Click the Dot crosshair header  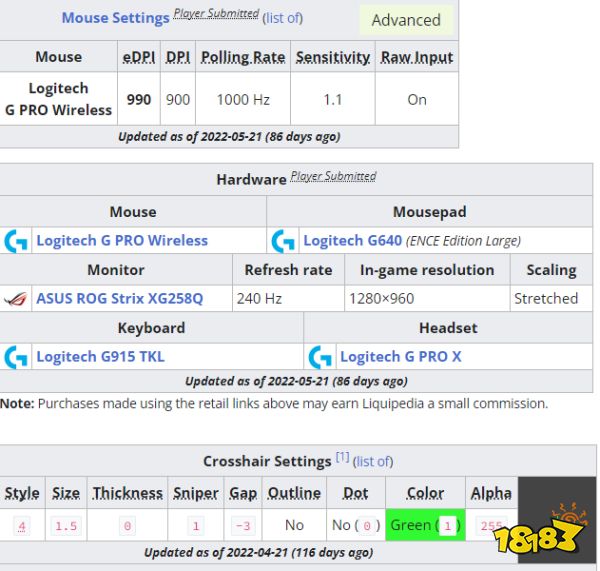(355, 493)
